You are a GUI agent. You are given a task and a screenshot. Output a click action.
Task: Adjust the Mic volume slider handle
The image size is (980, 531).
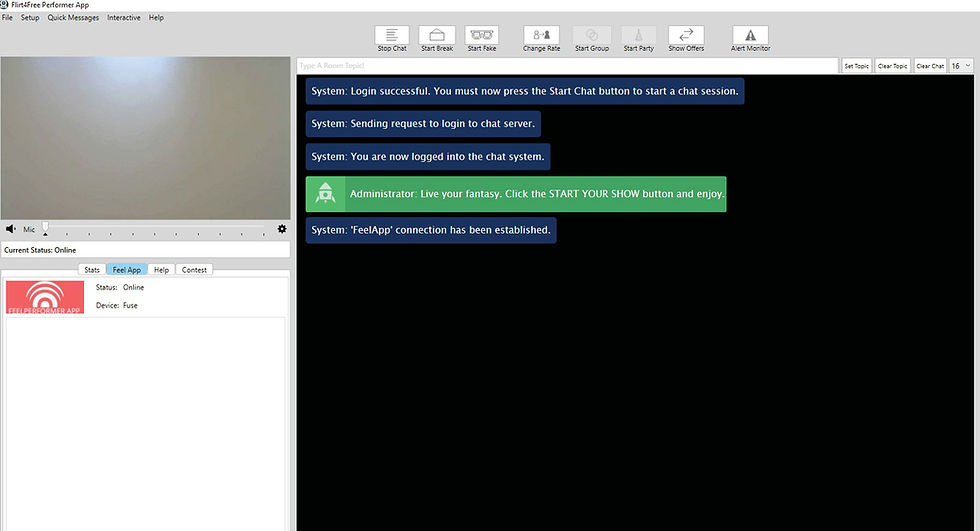45,229
